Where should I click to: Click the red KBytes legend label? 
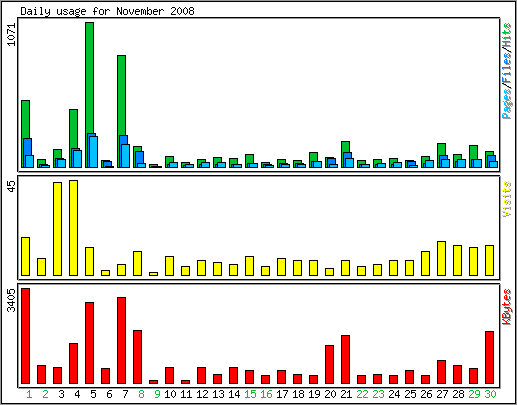507,307
